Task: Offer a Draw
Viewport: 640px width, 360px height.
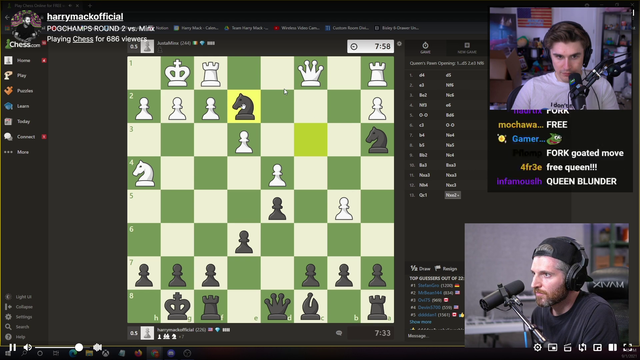Action: (420, 269)
